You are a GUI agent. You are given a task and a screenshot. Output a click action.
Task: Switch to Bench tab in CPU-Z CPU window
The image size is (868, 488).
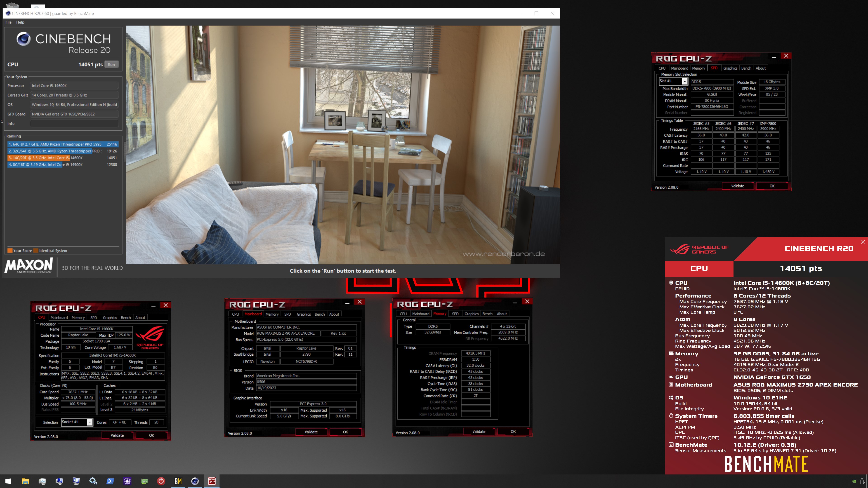pos(126,318)
